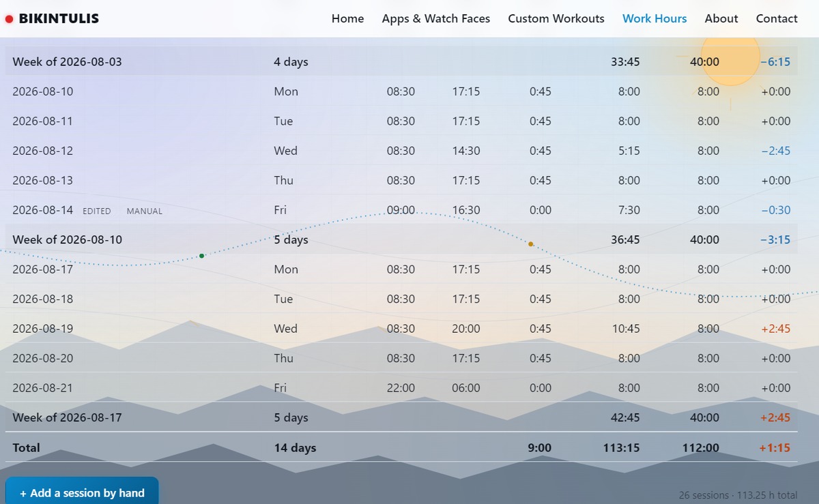Click the 2026-08-10 date cell
The height and width of the screenshot is (504, 819).
[x=42, y=91]
